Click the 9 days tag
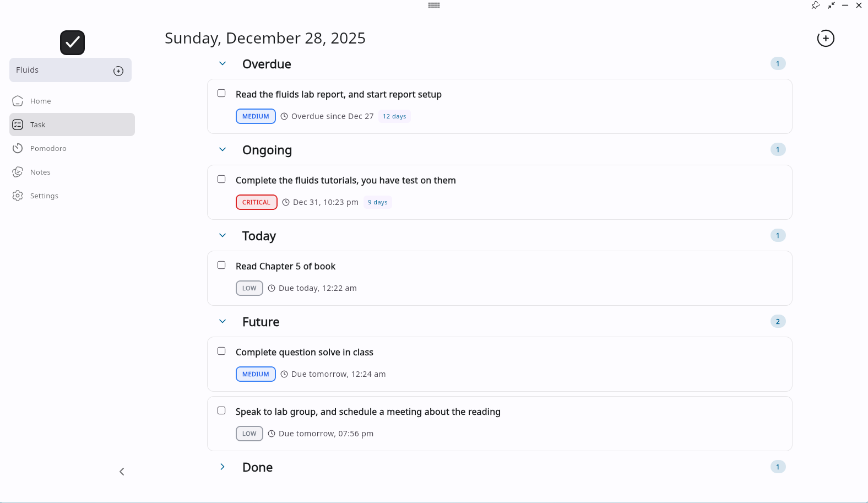868x503 pixels. tap(378, 202)
